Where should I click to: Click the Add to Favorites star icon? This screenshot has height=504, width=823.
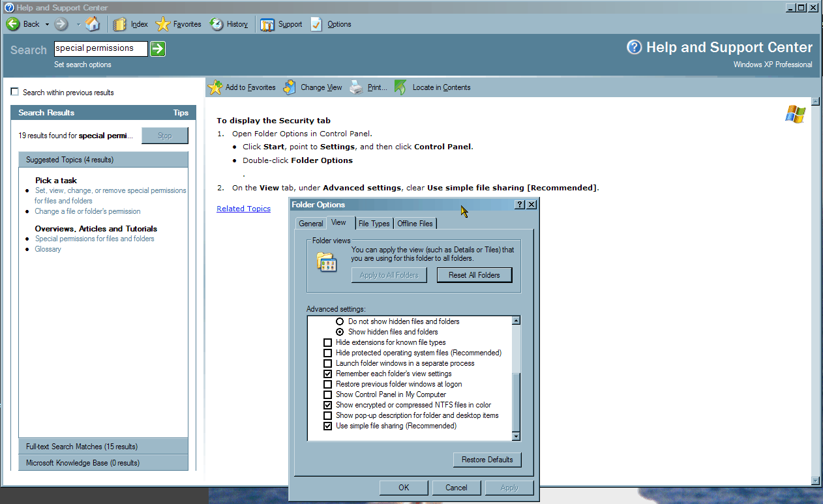[215, 87]
